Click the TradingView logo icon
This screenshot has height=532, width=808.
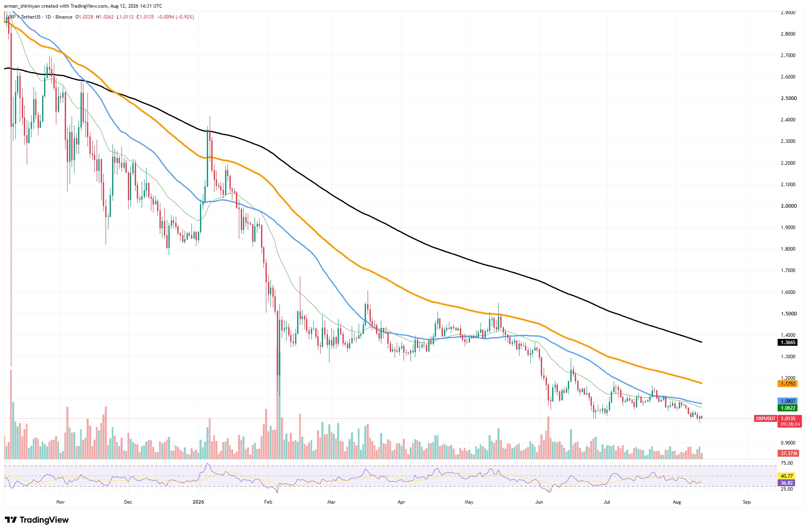[11, 520]
